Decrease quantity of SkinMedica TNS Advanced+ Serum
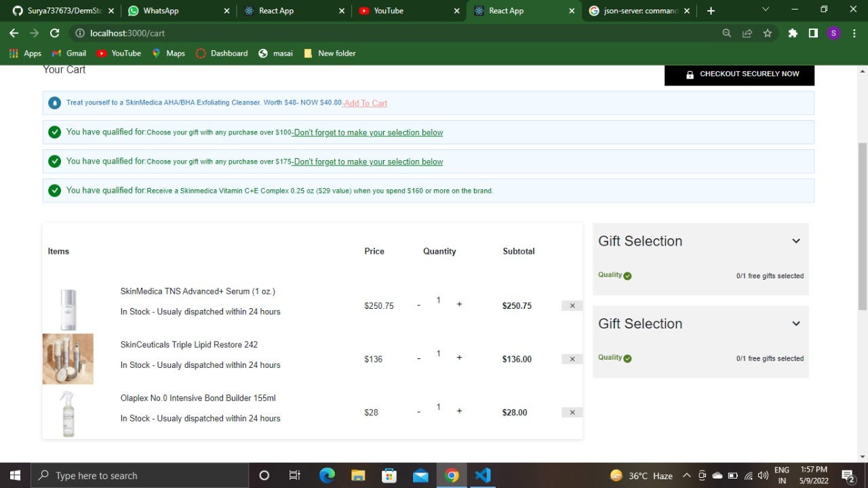 tap(418, 305)
